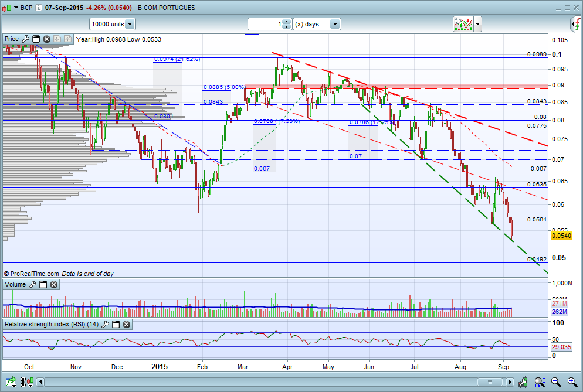583x392 pixels.
Task: Move Price panel down arrow icon
Action: coord(57,39)
